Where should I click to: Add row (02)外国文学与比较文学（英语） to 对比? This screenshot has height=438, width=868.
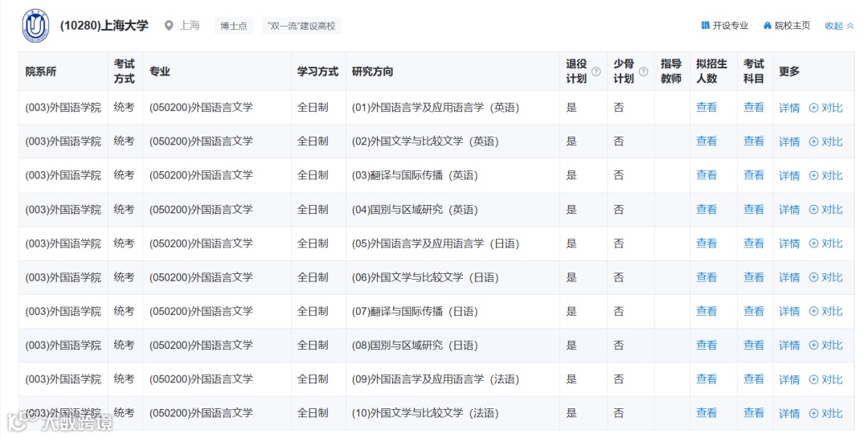point(826,141)
